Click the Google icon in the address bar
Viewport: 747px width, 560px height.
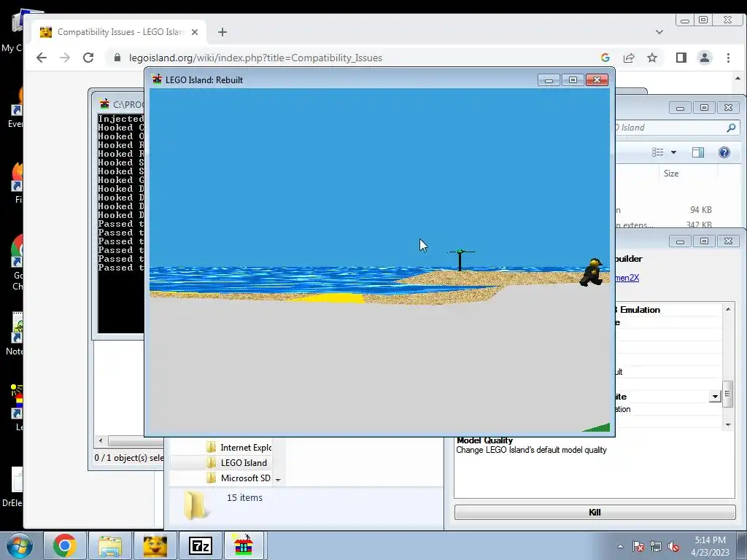[605, 58]
